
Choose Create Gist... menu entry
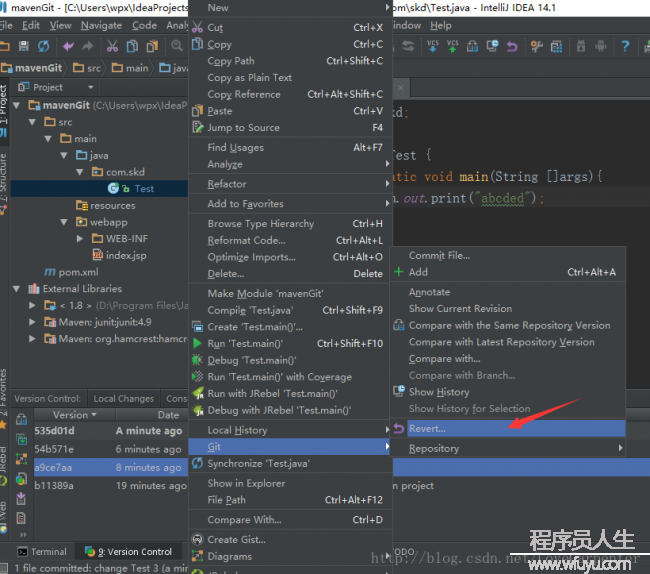[x=291, y=540]
